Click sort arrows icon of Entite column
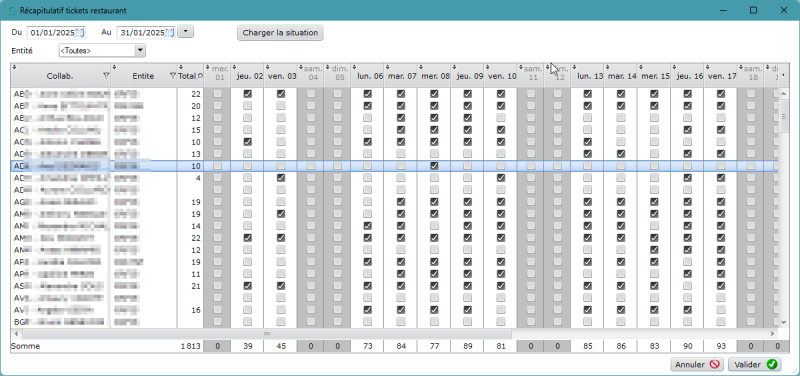Image resolution: width=800 pixels, height=376 pixels. 113,67
